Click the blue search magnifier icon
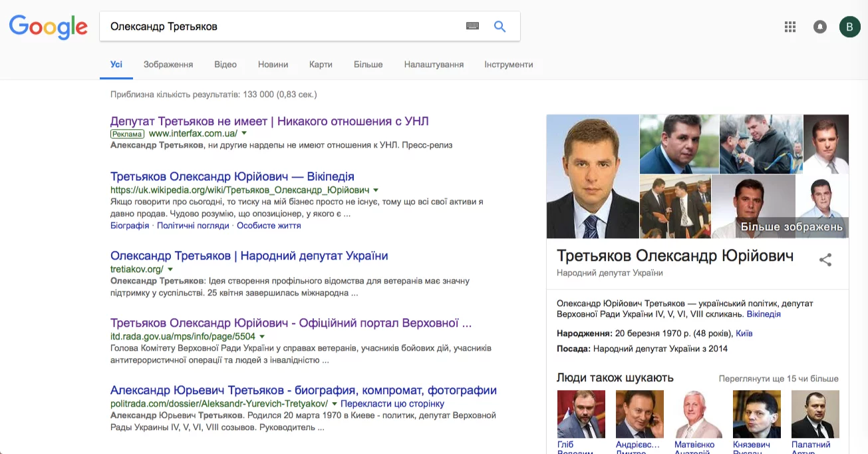The width and height of the screenshot is (868, 454). click(x=500, y=27)
